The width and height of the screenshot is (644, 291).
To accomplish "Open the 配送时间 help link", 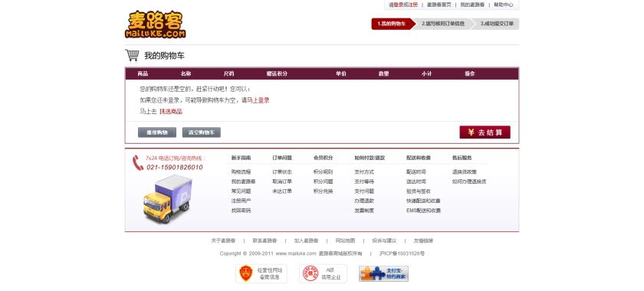I will (416, 172).
